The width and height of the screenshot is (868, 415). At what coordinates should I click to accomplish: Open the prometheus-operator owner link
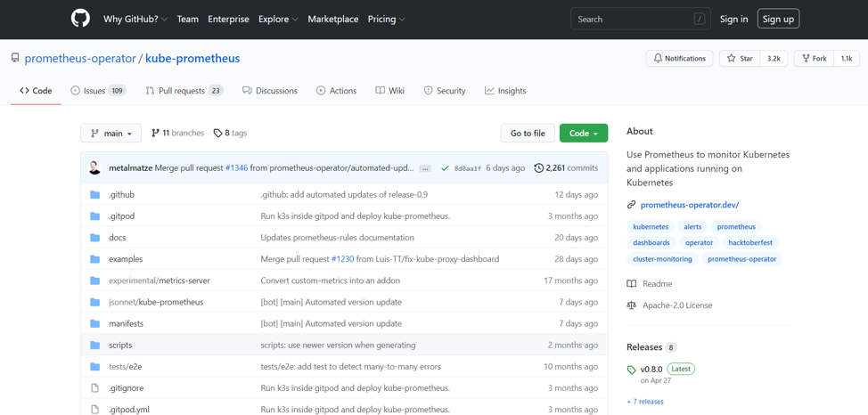click(80, 58)
